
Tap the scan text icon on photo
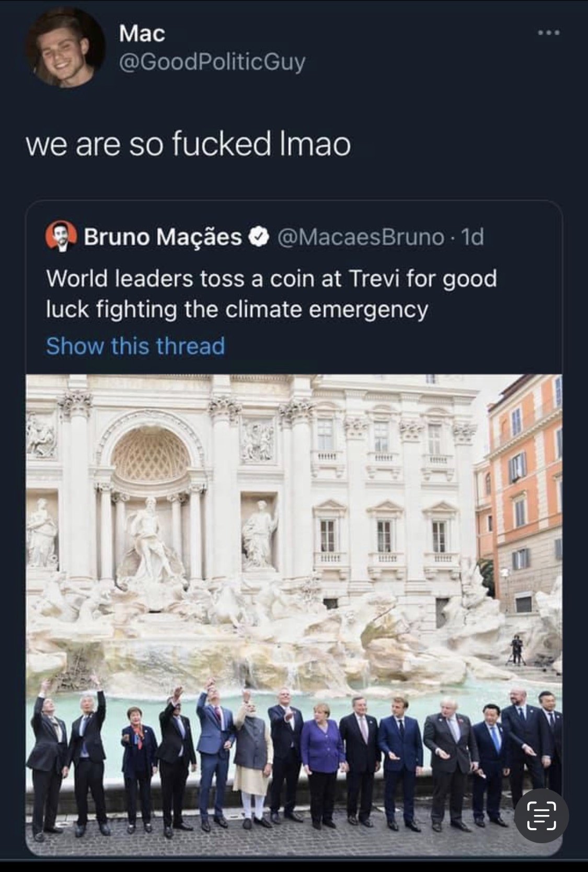click(x=541, y=816)
